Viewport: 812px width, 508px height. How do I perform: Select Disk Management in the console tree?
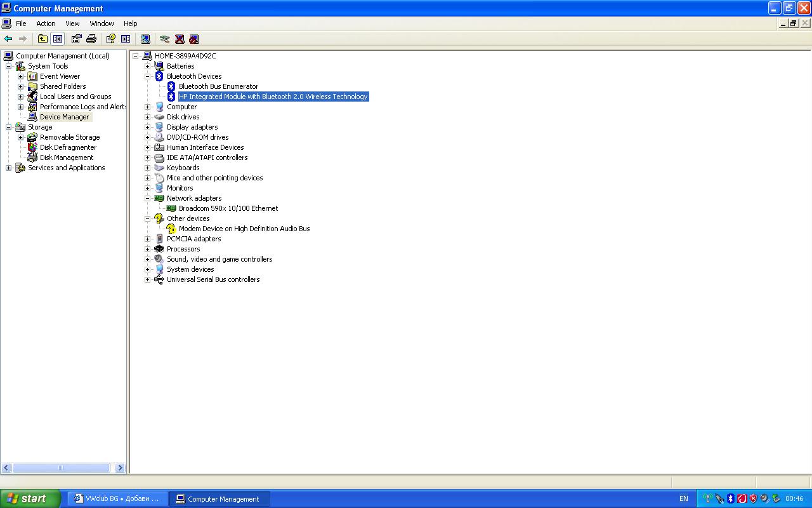tap(67, 157)
